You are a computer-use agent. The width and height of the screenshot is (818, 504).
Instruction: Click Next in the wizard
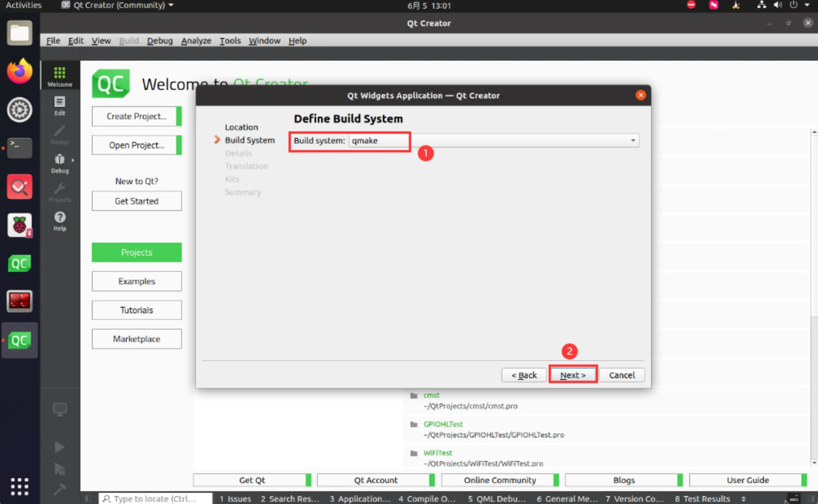click(573, 375)
